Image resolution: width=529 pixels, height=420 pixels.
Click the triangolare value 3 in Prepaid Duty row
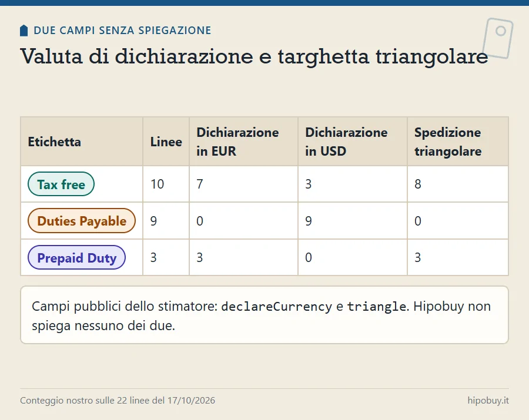pyautogui.click(x=418, y=257)
